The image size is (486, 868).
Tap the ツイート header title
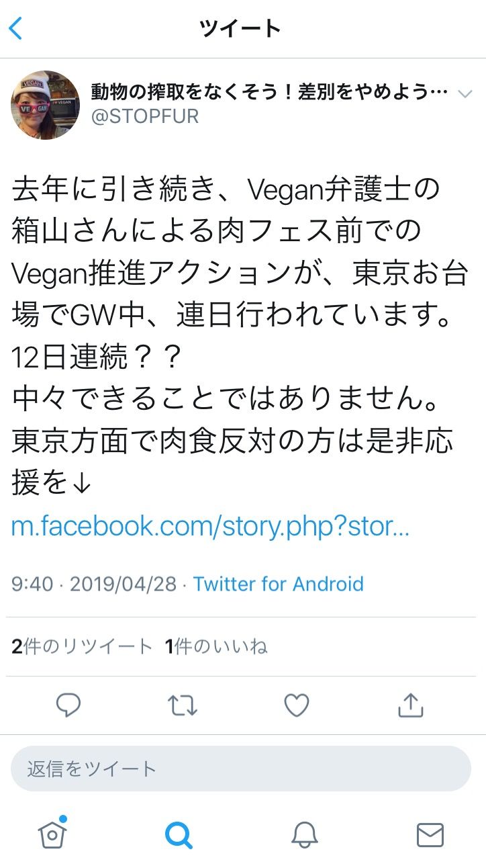coord(240,29)
